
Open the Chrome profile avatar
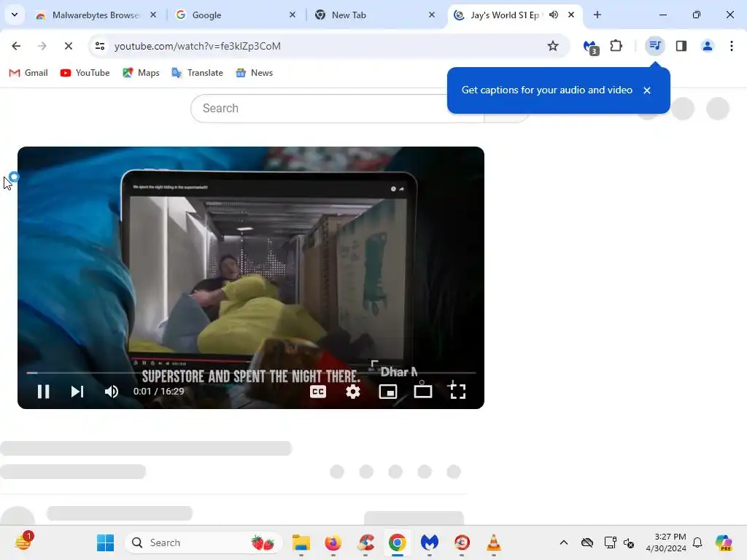[707, 46]
